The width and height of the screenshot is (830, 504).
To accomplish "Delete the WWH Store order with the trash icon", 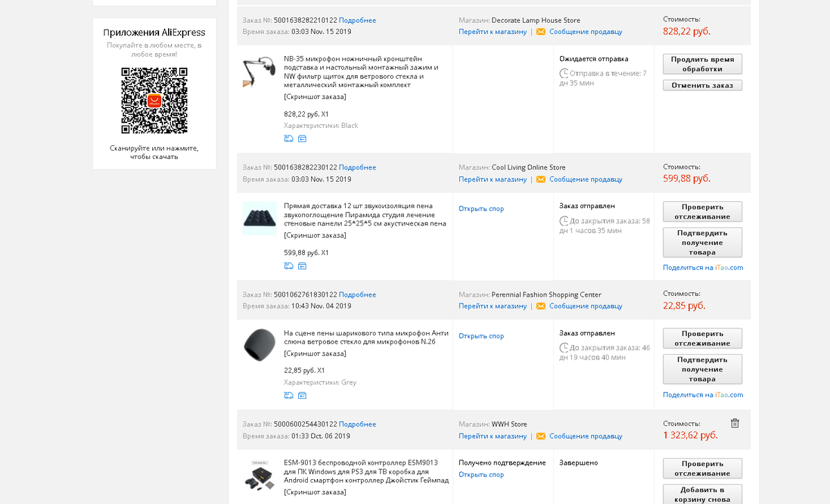I will [735, 423].
